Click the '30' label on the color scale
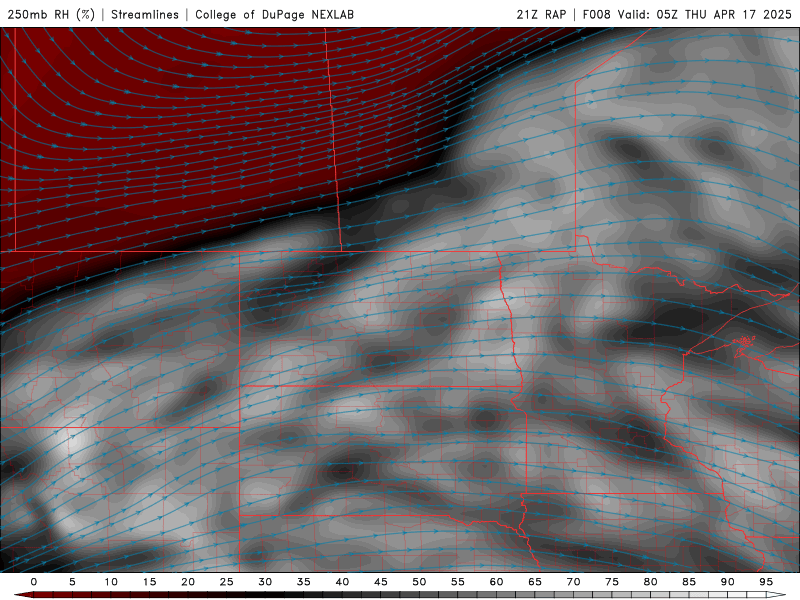The height and width of the screenshot is (600, 800). [265, 582]
